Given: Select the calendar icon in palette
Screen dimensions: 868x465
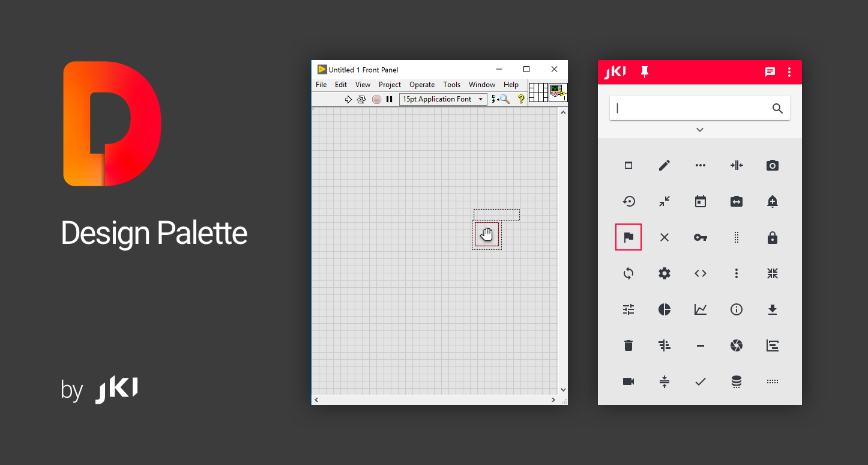Looking at the screenshot, I should pyautogui.click(x=701, y=201).
